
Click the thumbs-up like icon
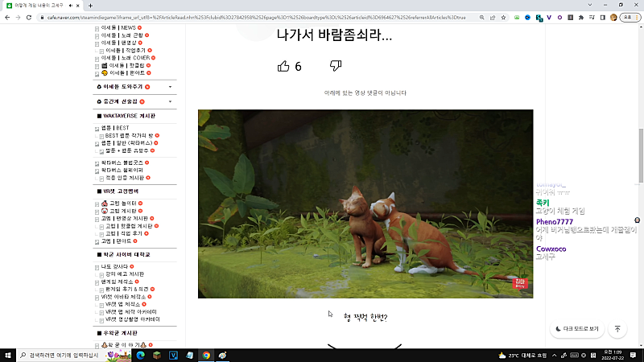click(x=283, y=66)
